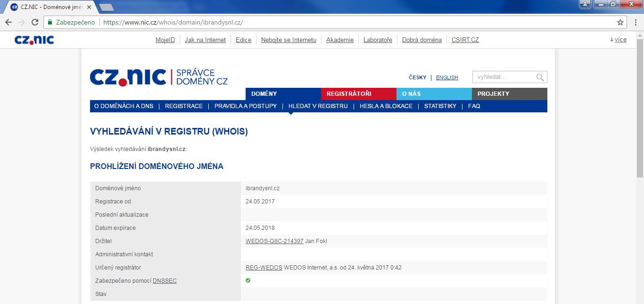Bookmark page with the star icon
The width and height of the screenshot is (644, 304).
click(620, 22)
